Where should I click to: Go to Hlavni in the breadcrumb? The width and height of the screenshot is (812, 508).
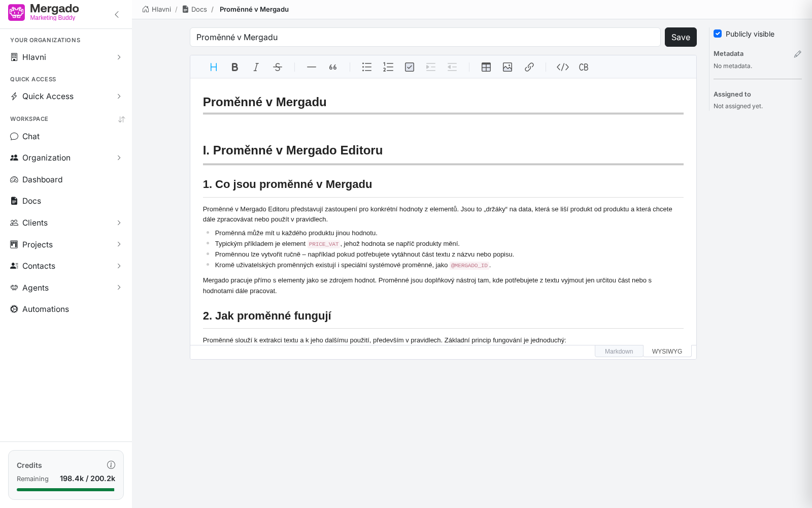(x=157, y=9)
